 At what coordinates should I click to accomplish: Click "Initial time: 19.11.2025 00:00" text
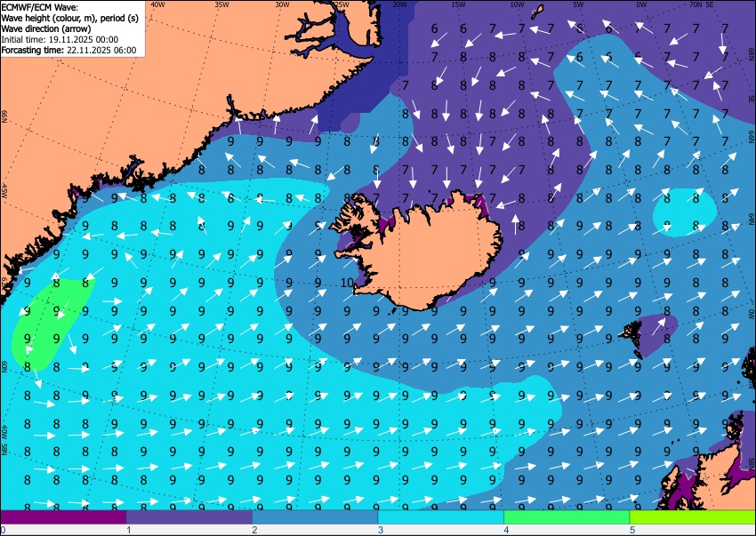60,39
